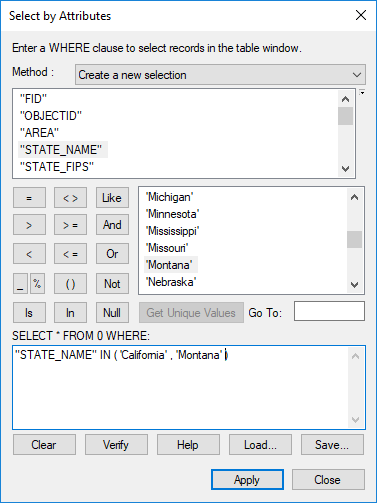This screenshot has width=377, height=503.
Task: Click the Verify button
Action: click(116, 445)
